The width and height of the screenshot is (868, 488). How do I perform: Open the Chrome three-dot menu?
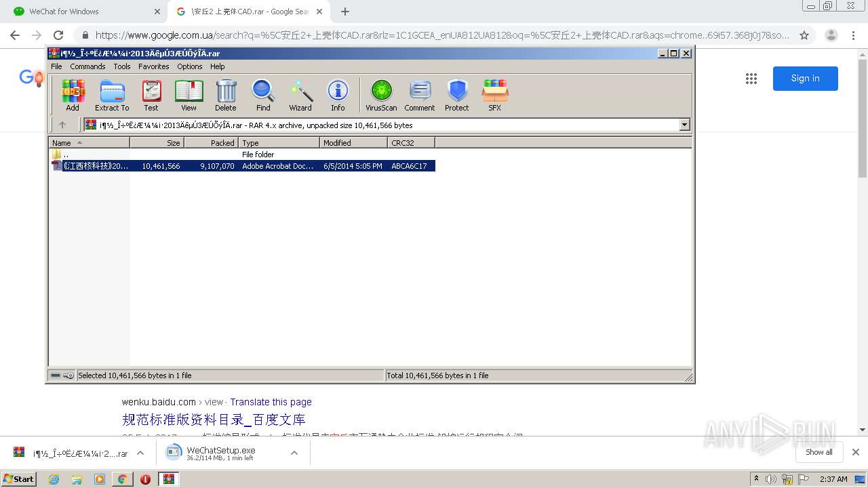[854, 35]
